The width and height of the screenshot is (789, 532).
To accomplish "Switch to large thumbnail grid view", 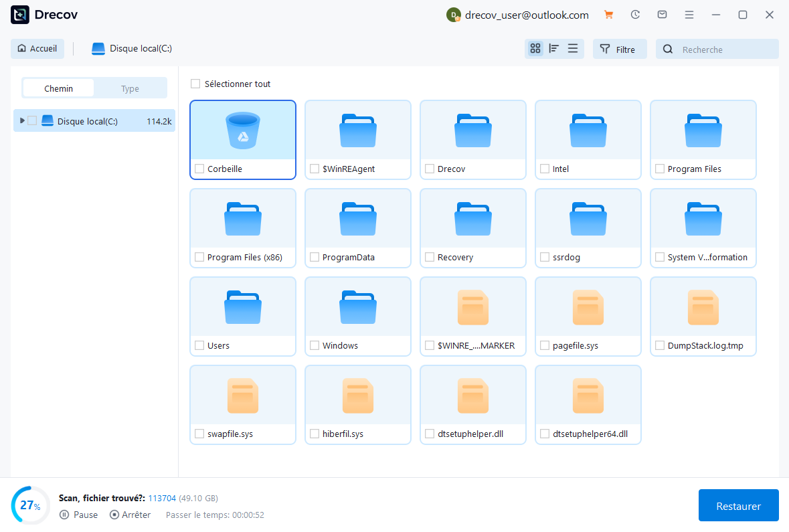I will point(535,48).
